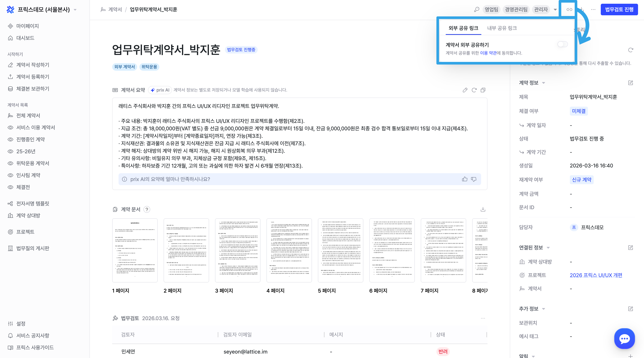This screenshot has height=358, width=644.
Task: Expand the 프릭스데모 (서울본사) workspace dropdown
Action: coord(75,10)
